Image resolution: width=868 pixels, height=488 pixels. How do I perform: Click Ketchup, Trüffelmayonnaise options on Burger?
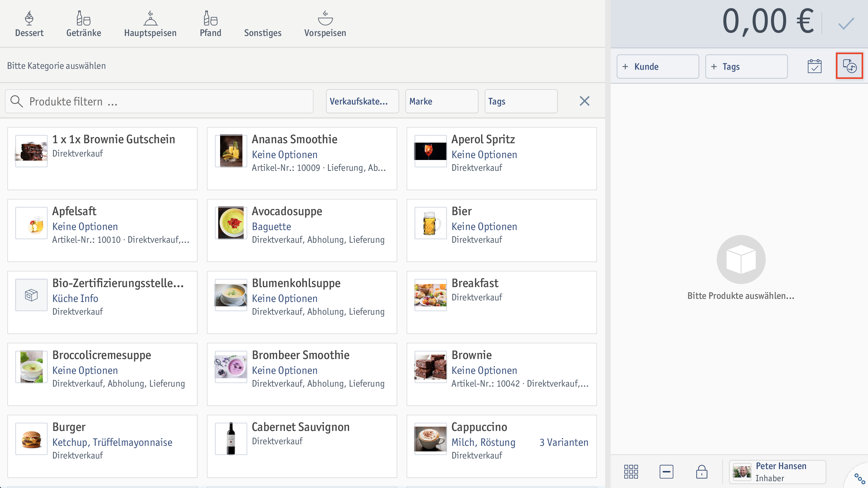112,442
